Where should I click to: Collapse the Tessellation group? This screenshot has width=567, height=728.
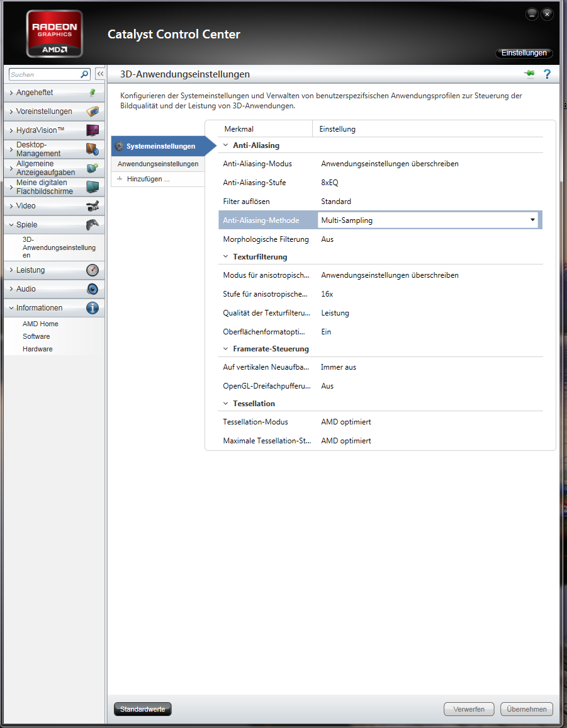225,404
